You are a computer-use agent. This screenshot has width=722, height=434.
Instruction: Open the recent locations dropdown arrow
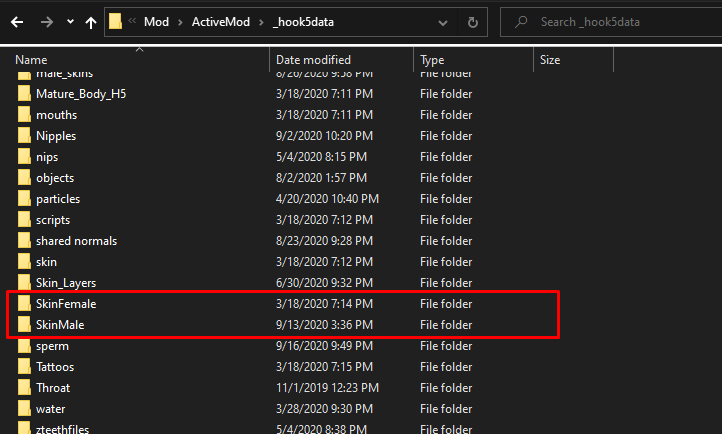click(70, 22)
